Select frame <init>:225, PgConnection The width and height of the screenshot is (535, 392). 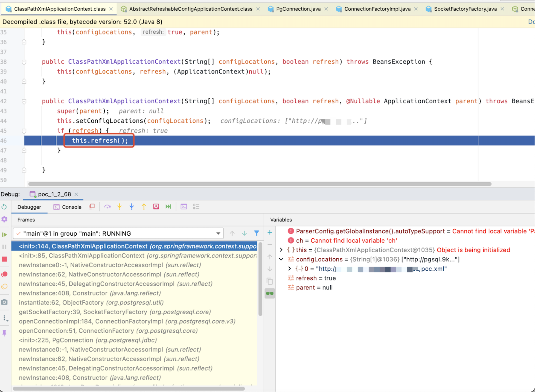(134, 340)
